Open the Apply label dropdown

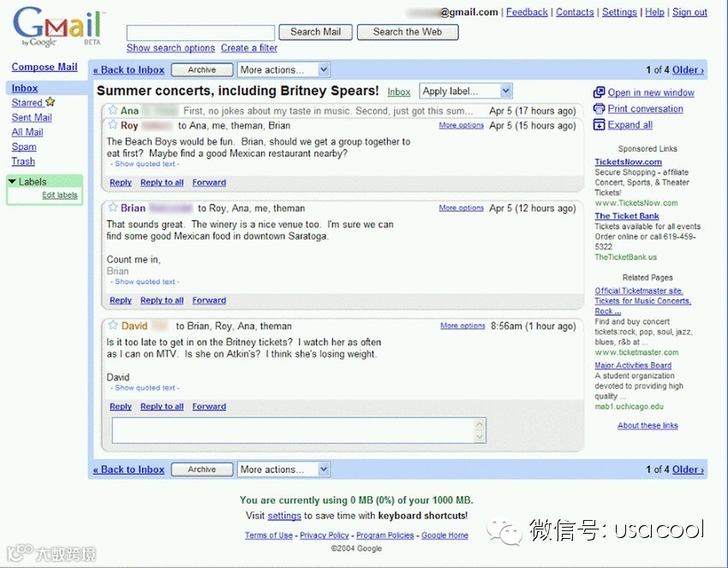pyautogui.click(x=466, y=91)
